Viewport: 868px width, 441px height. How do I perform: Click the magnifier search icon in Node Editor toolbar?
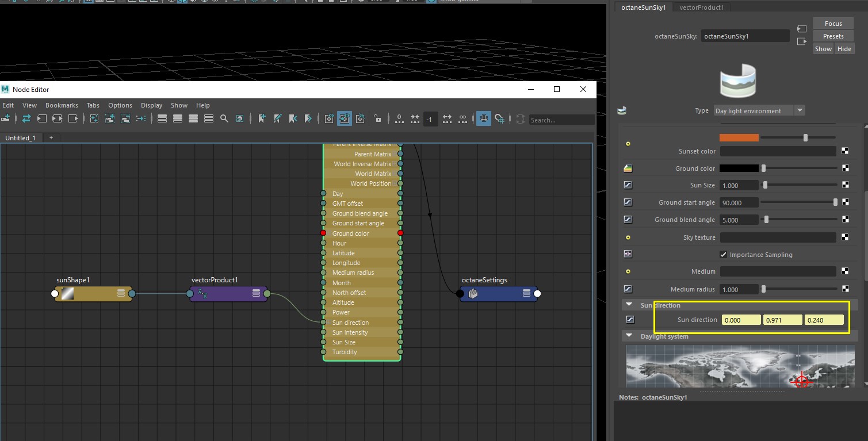(224, 119)
